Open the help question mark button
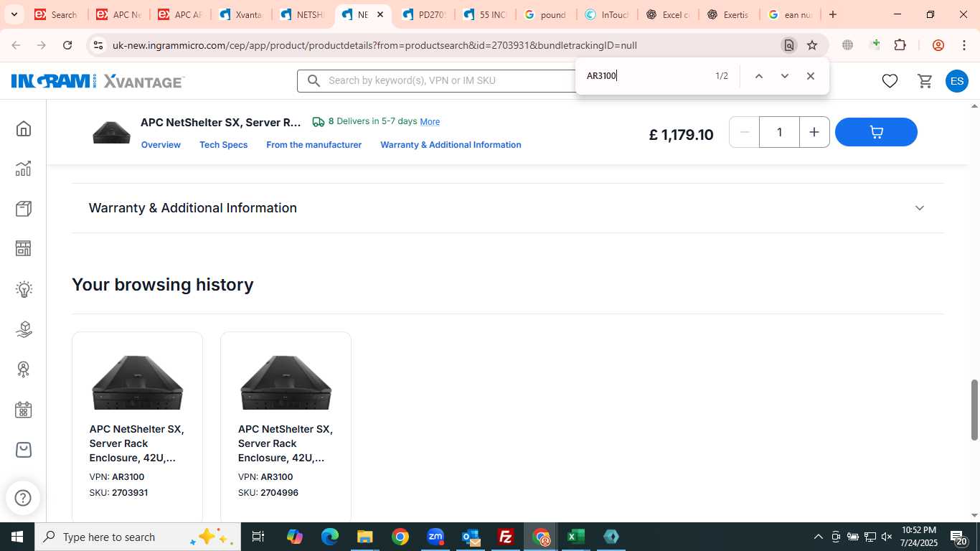Screen dimensions: 980x551 click(23, 498)
